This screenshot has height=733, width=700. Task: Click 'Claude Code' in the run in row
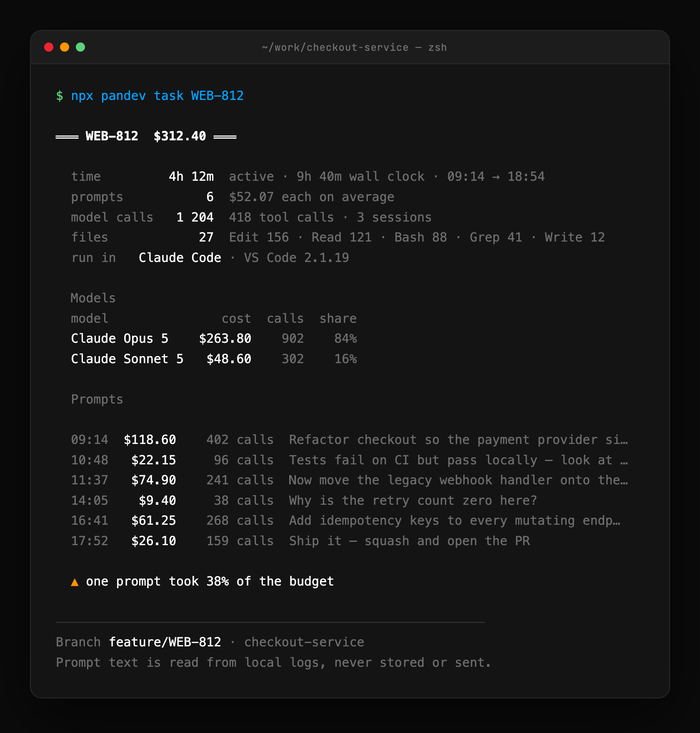pyautogui.click(x=180, y=258)
